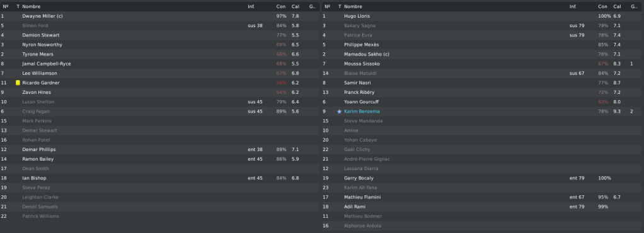Click the T column header in left table
This screenshot has width=644, height=233.
pos(18,6)
